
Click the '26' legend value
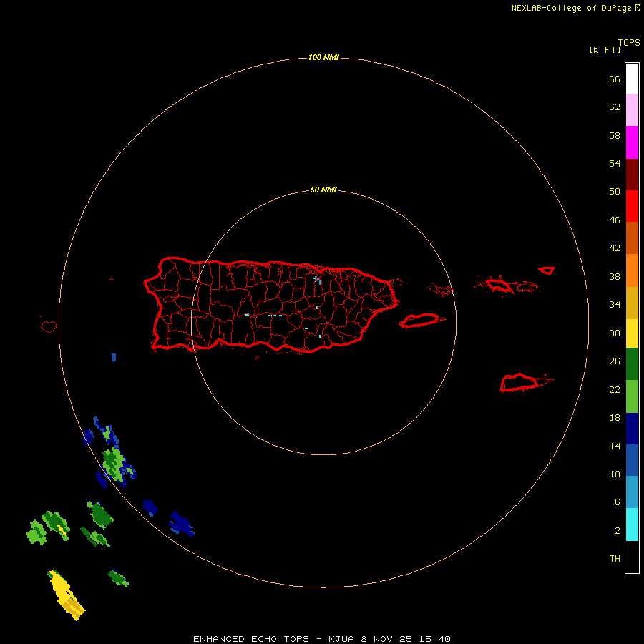615,361
